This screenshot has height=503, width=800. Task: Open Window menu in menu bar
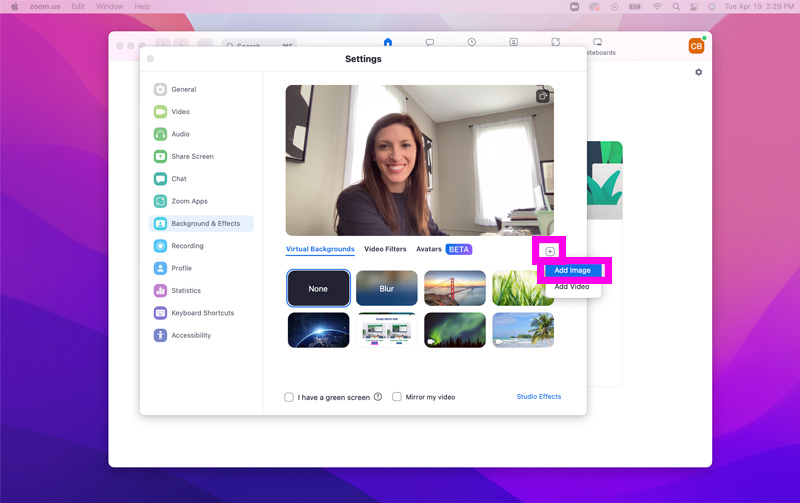click(x=110, y=7)
